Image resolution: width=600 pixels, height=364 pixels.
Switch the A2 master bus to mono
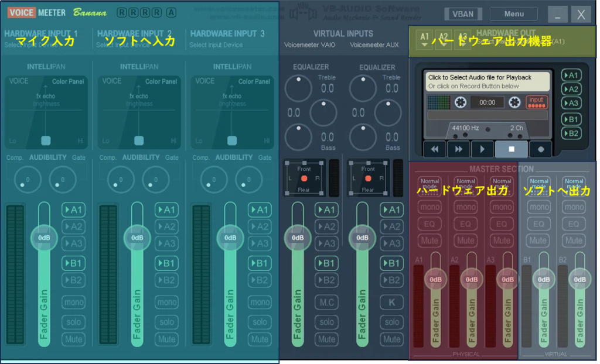click(x=466, y=207)
